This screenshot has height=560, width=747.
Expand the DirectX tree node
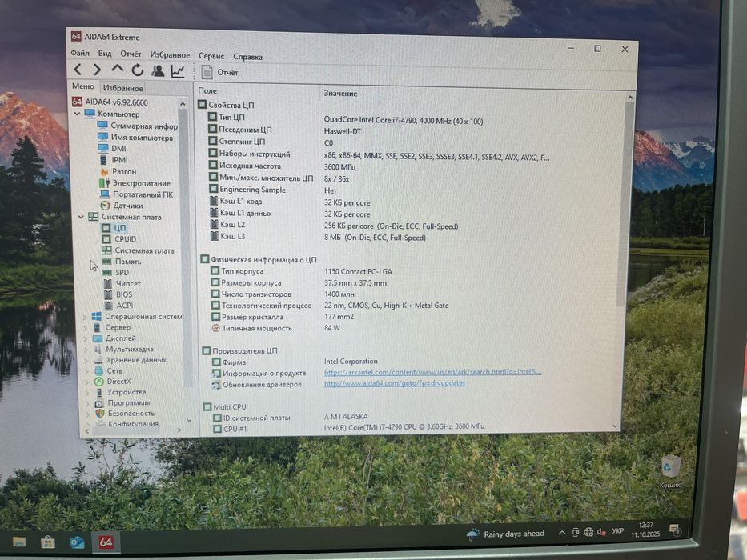pyautogui.click(x=87, y=382)
